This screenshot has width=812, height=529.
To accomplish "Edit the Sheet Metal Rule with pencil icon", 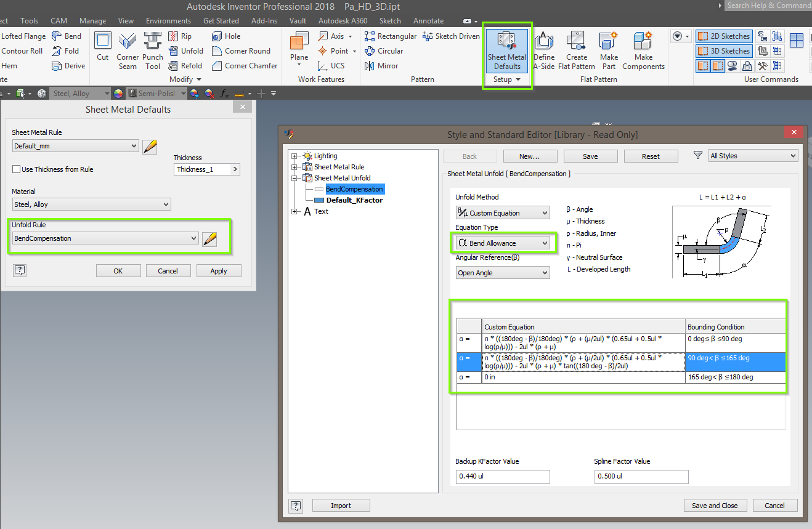I will (x=150, y=147).
